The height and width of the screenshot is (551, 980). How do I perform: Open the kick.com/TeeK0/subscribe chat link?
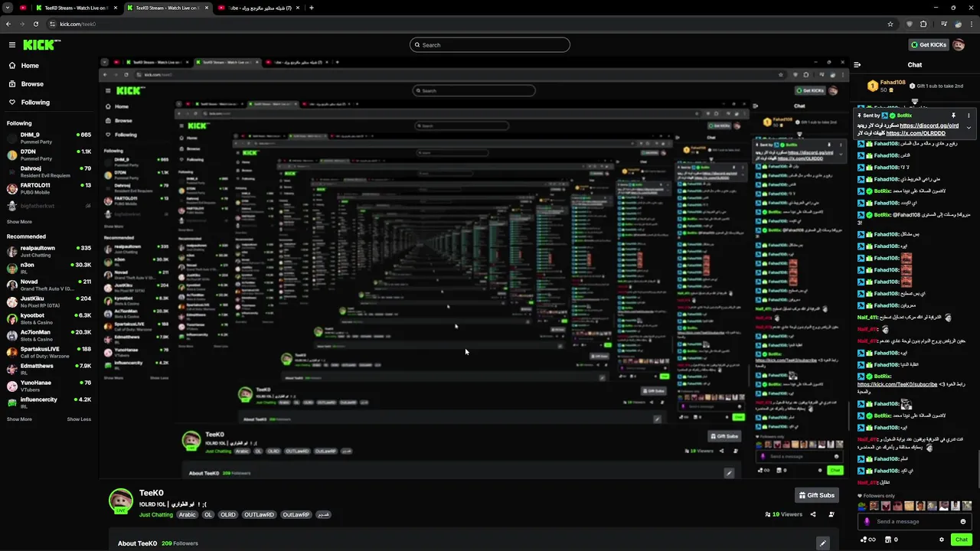[x=897, y=384]
